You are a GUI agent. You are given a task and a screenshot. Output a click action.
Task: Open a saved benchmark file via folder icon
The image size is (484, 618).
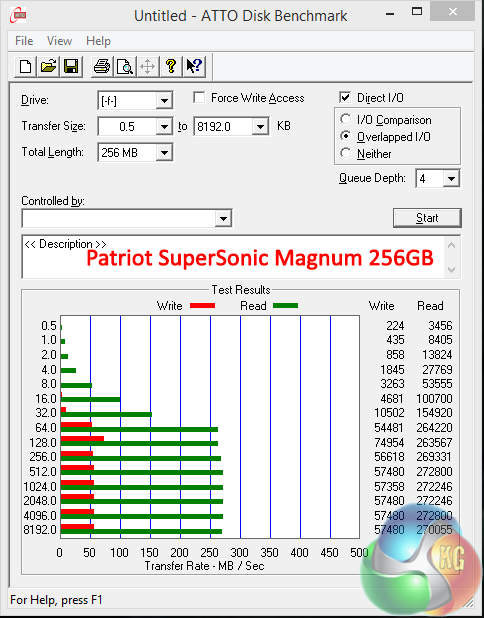(48, 66)
